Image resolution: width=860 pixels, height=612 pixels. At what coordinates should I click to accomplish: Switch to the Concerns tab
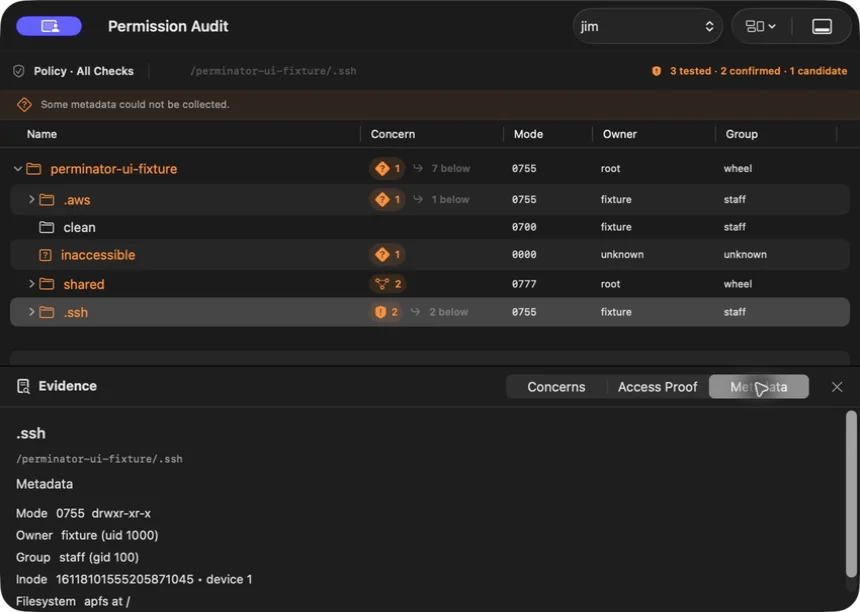pyautogui.click(x=556, y=387)
